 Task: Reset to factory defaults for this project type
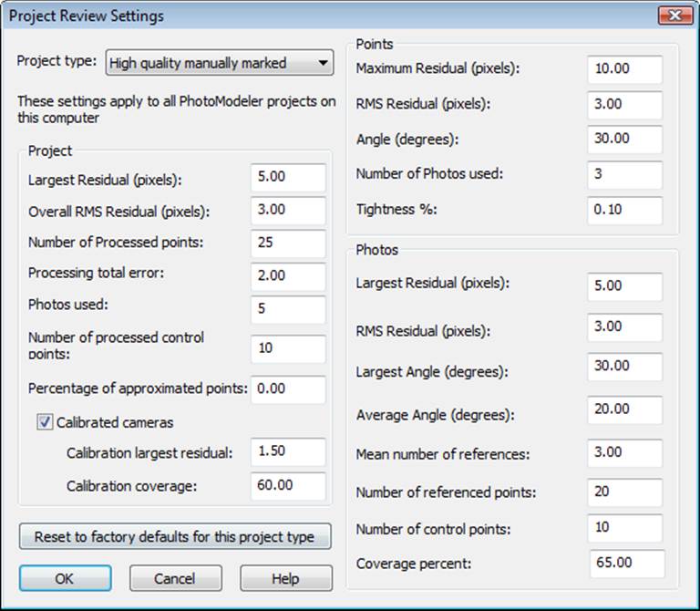pyautogui.click(x=174, y=536)
